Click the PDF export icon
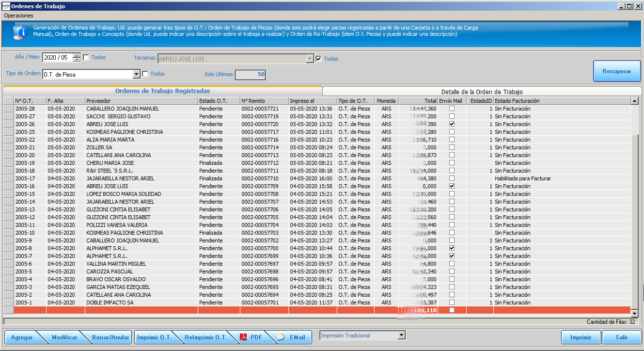644x351 pixels. [243, 337]
